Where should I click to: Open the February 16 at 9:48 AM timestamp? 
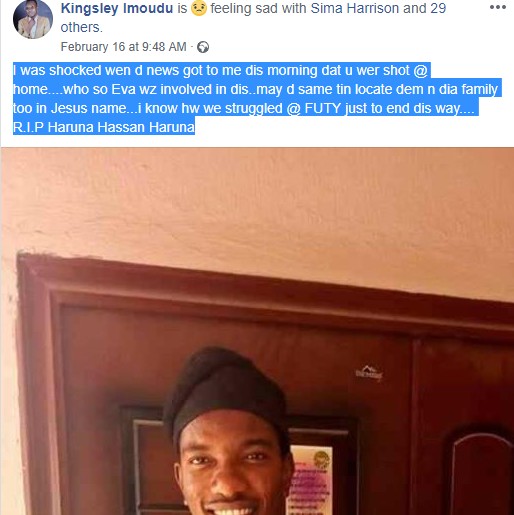point(123,47)
